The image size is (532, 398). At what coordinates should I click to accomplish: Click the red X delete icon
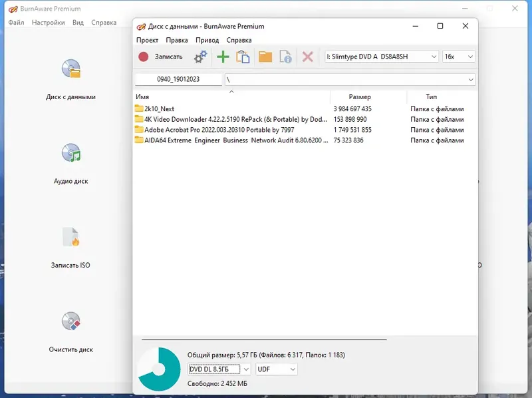coord(308,57)
